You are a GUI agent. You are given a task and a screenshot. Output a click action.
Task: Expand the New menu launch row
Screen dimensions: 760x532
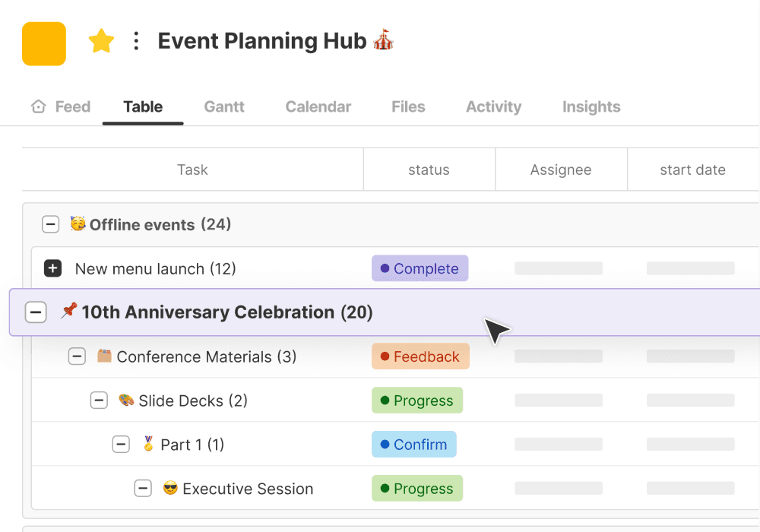coord(53,268)
